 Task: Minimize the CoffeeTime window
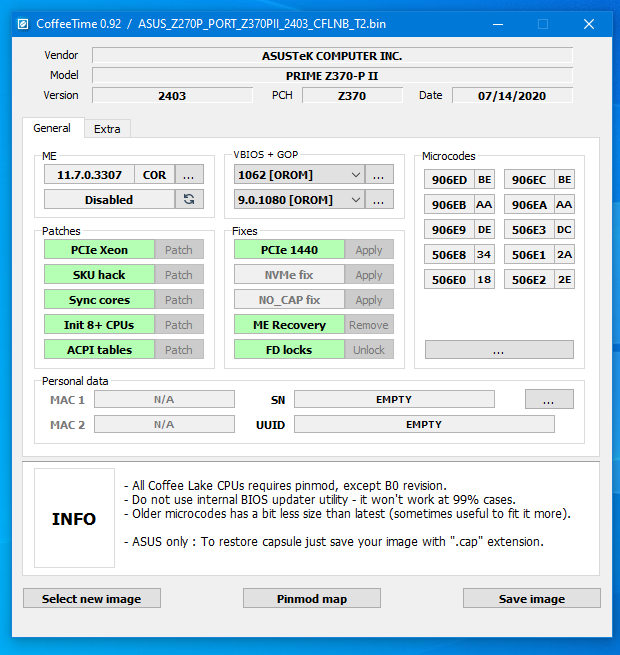click(498, 24)
